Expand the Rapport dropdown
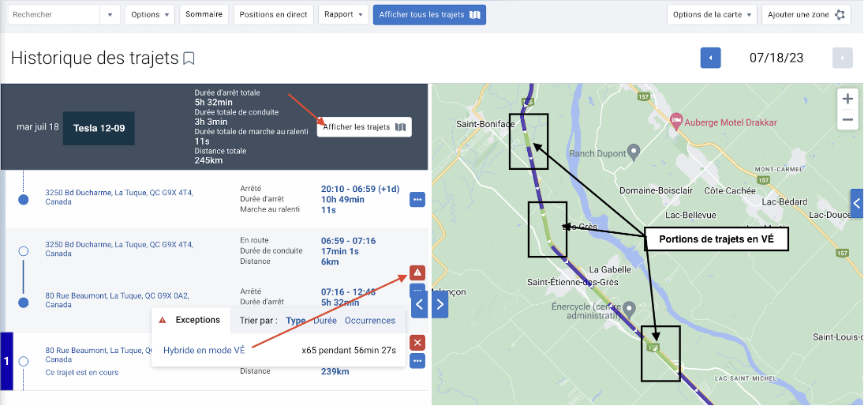The image size is (868, 406). coord(343,15)
